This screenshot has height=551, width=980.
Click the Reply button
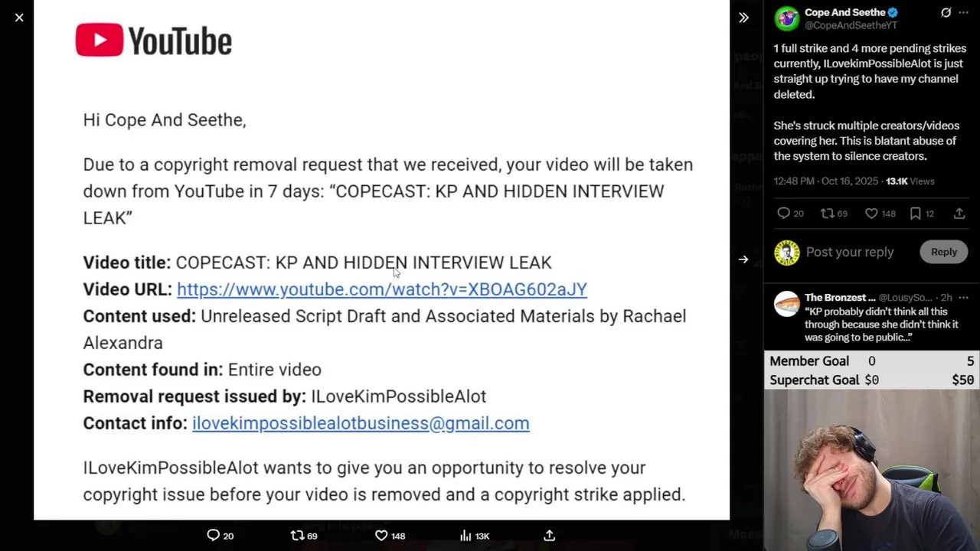[x=944, y=252]
